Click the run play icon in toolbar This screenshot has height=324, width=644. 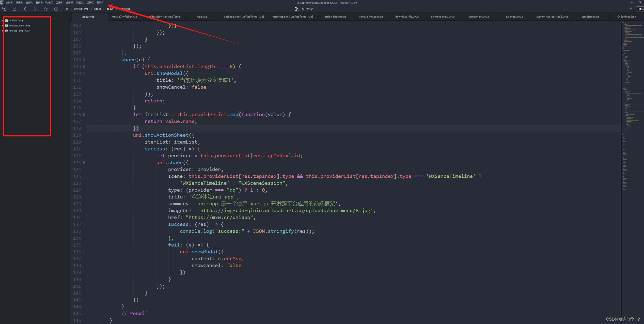point(56,9)
